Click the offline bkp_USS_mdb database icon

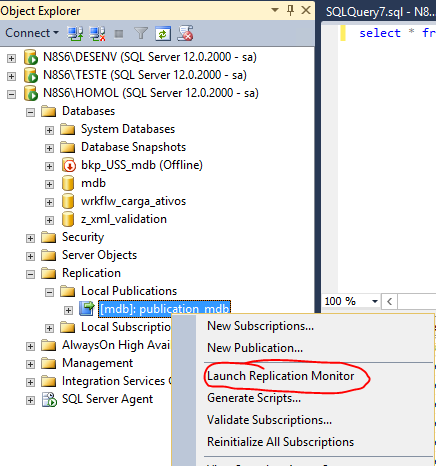tap(68, 165)
